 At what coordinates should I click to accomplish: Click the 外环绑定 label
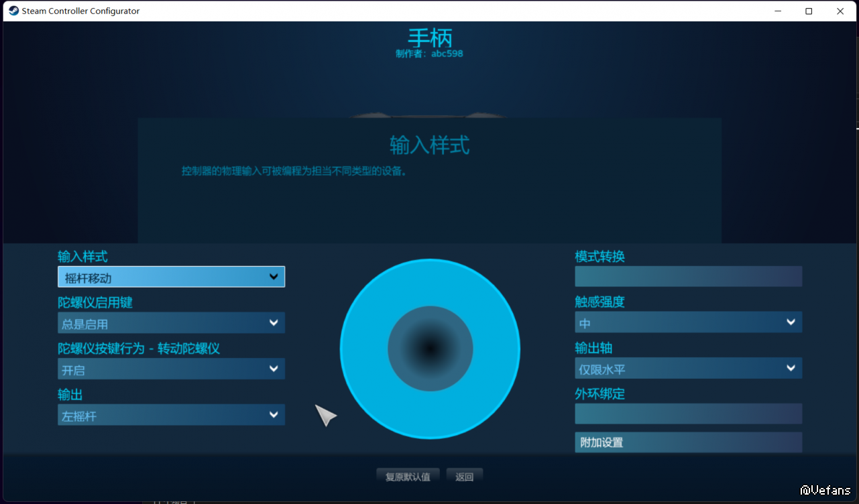(599, 393)
